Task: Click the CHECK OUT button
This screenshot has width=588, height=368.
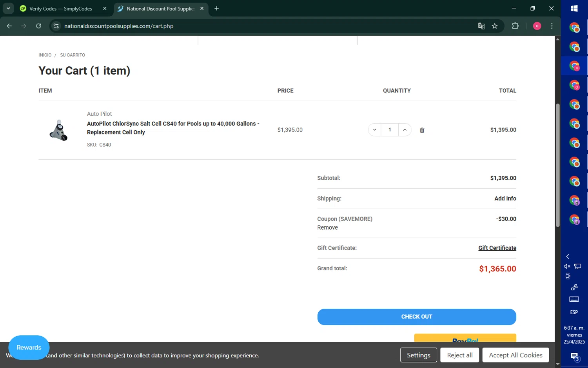Action: click(x=417, y=317)
